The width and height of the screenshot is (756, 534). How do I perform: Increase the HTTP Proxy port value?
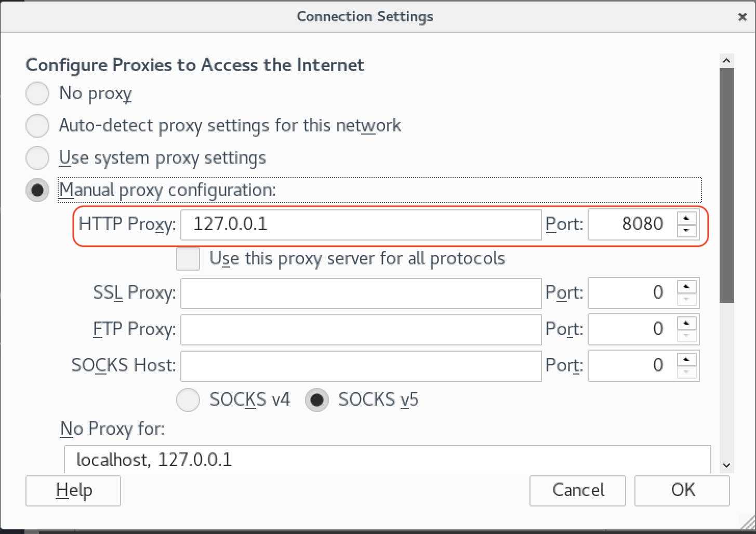[686, 218]
